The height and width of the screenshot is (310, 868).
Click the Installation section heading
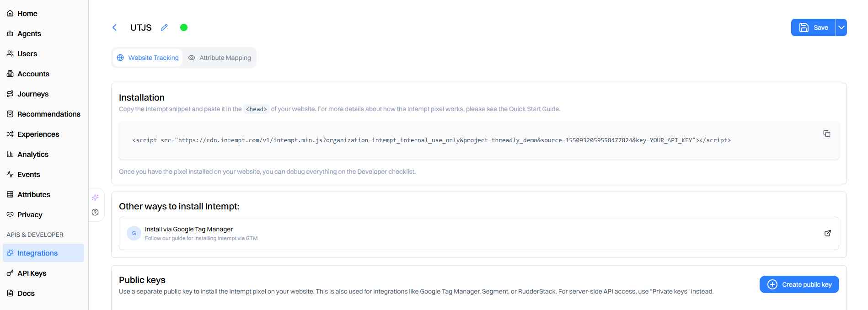point(142,97)
